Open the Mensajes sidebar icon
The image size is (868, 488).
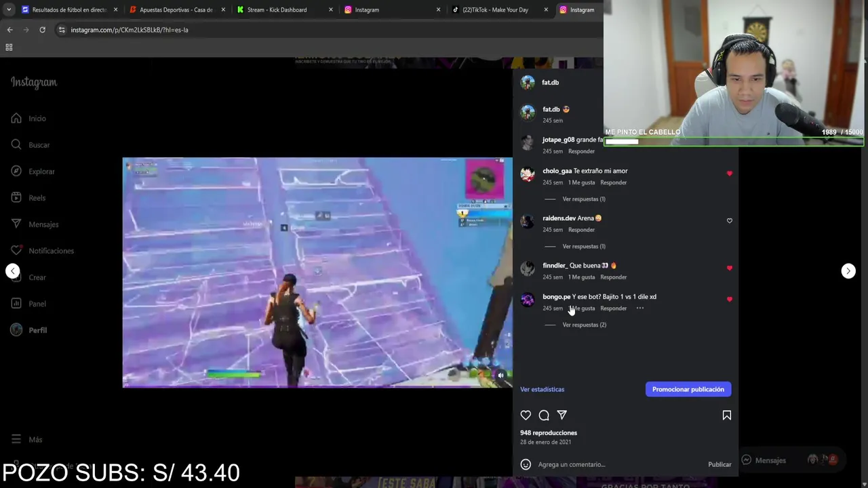[x=16, y=224]
